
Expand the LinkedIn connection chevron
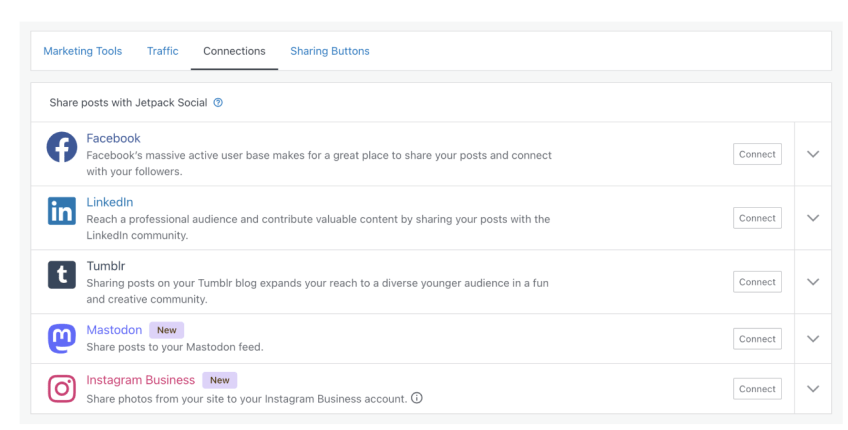click(x=812, y=218)
